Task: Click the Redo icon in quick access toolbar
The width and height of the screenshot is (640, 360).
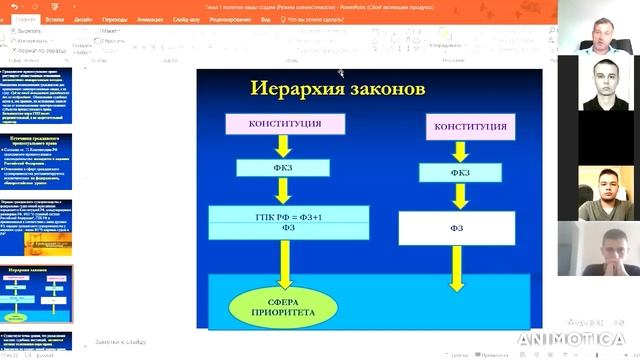Action: [35, 7]
